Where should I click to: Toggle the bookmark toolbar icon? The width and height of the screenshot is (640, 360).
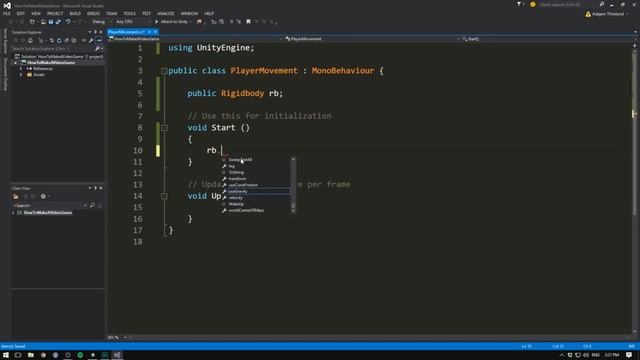coord(248,22)
